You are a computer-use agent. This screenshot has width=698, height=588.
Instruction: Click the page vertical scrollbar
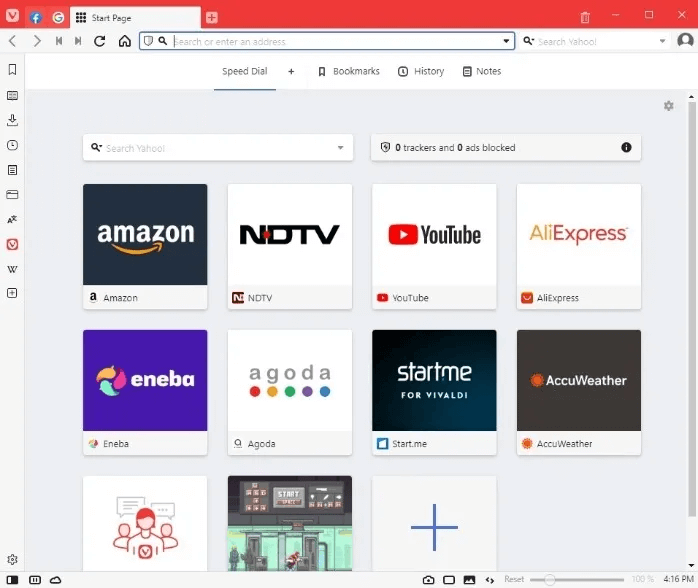pos(691,309)
